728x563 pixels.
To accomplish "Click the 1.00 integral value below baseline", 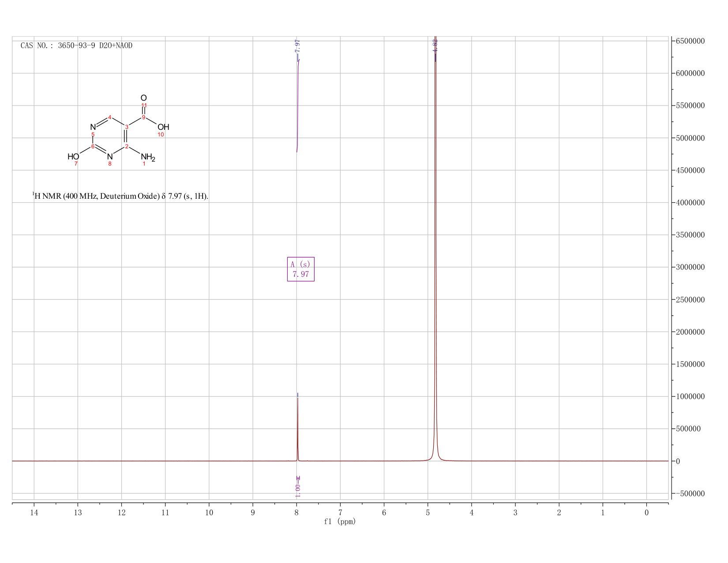I will 298,491.
